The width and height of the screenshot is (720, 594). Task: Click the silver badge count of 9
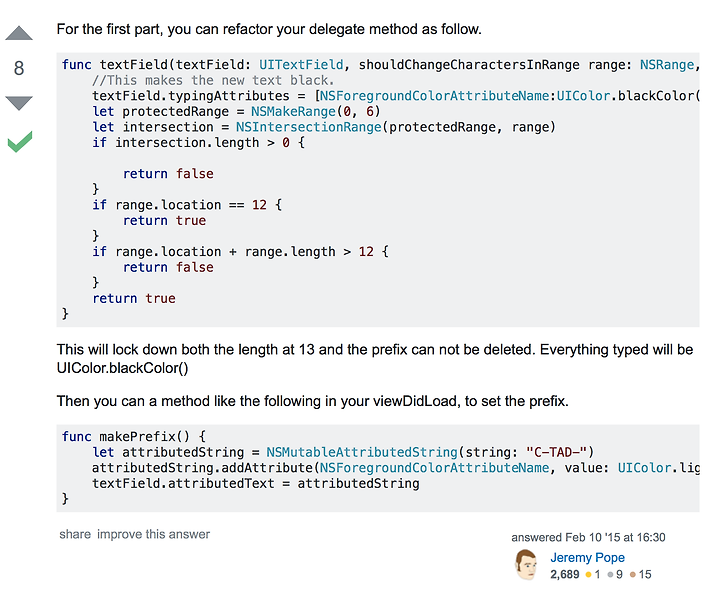[615, 574]
